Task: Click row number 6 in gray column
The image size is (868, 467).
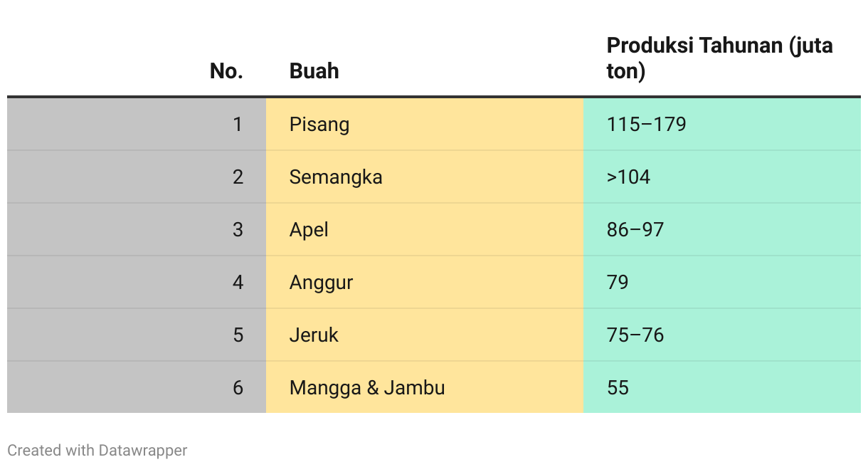Action: (x=238, y=388)
